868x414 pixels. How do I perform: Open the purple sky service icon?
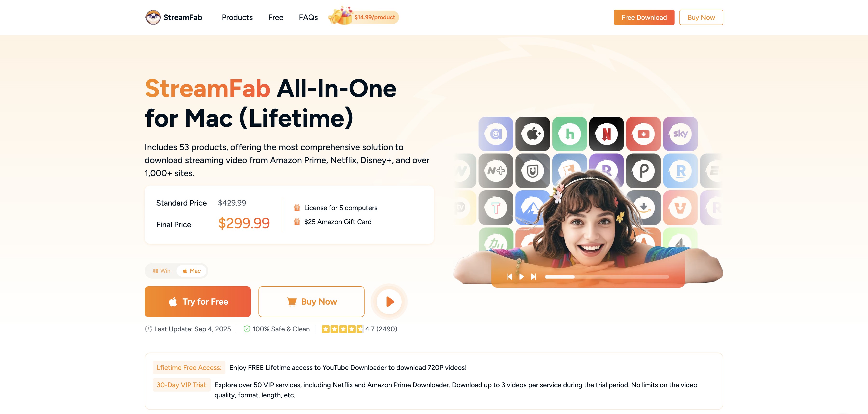click(680, 134)
